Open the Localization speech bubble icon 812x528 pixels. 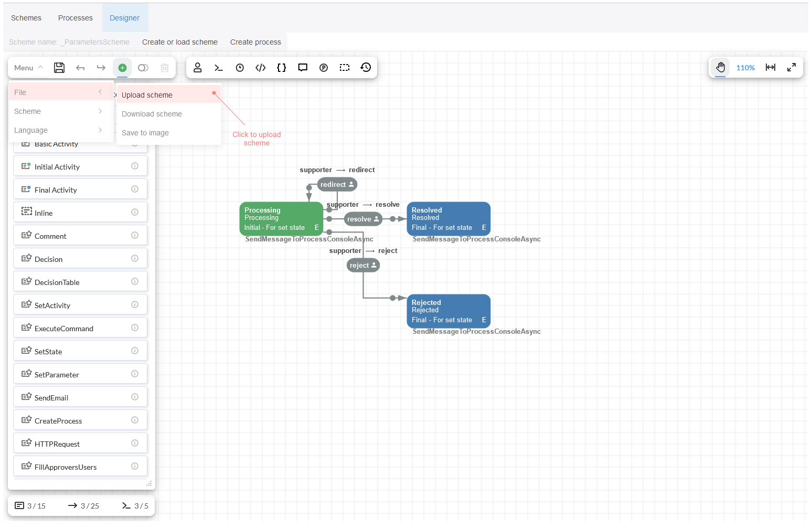(x=303, y=68)
